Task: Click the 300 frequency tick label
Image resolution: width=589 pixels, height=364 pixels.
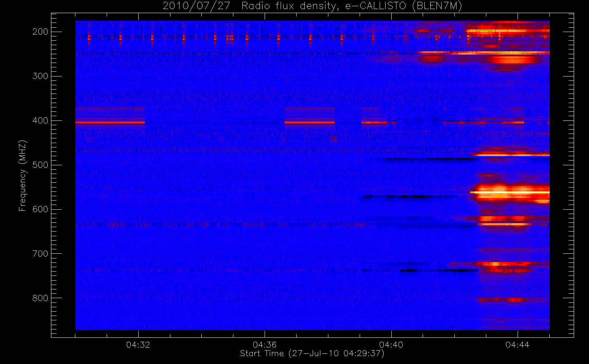Action: pos(40,76)
